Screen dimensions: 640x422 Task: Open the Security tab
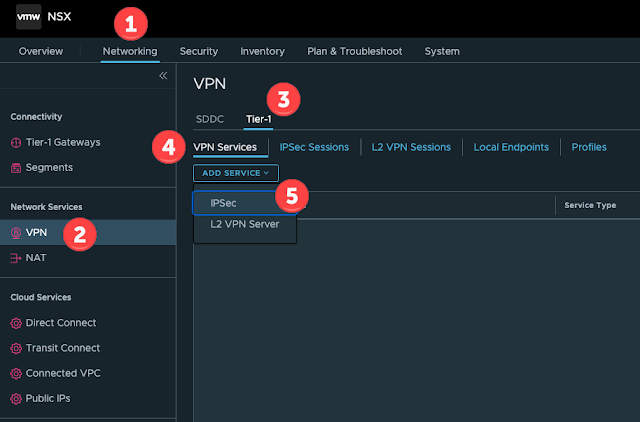point(199,51)
